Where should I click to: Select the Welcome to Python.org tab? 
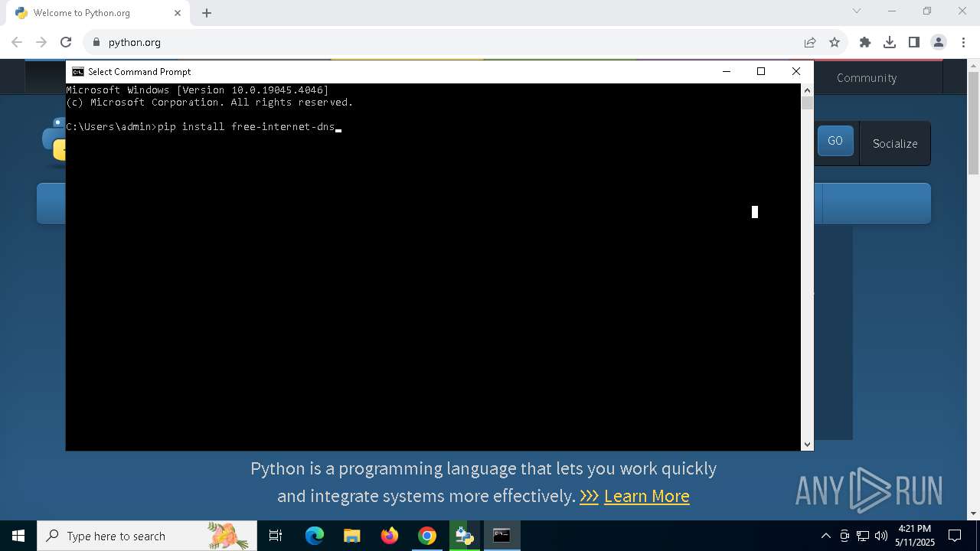(x=98, y=13)
